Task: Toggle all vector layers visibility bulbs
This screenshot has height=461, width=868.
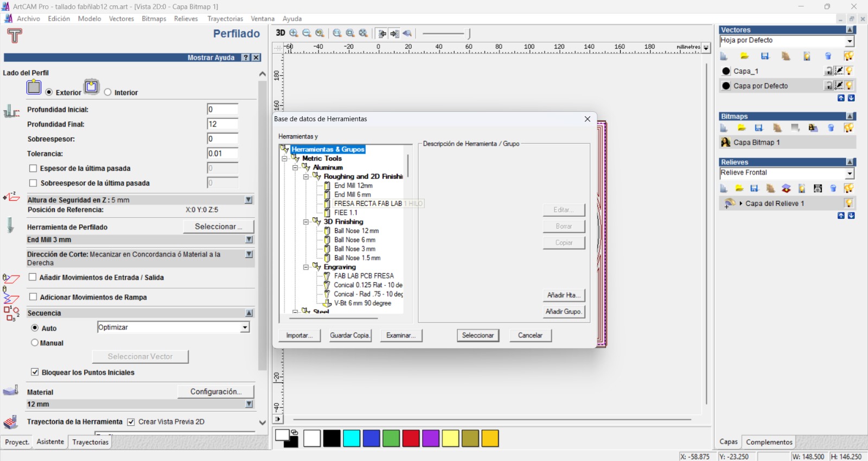Action: click(848, 56)
